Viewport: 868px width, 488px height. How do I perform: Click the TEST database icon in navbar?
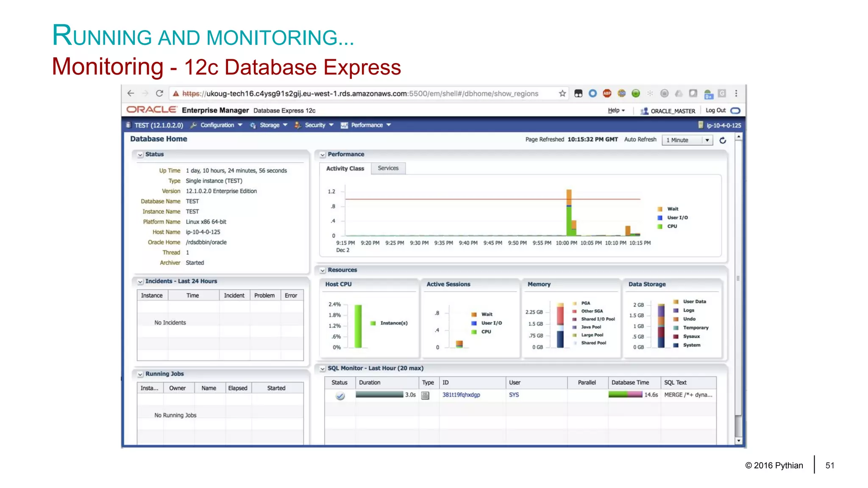[128, 125]
